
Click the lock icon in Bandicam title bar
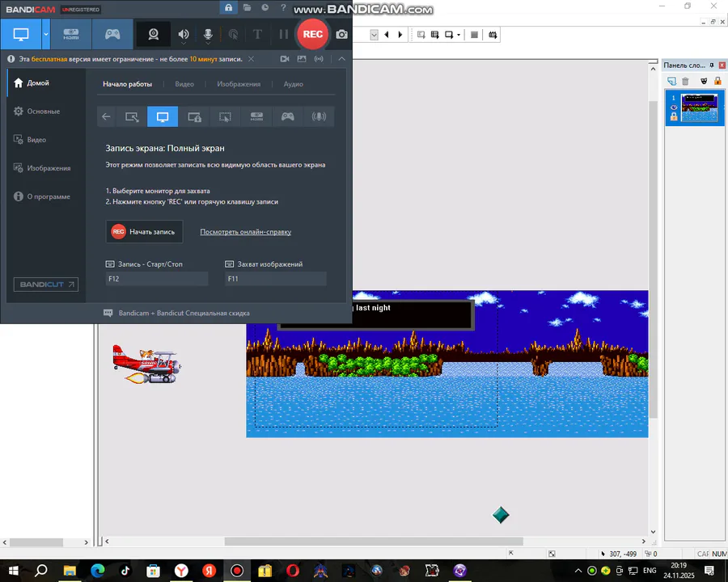[228, 8]
